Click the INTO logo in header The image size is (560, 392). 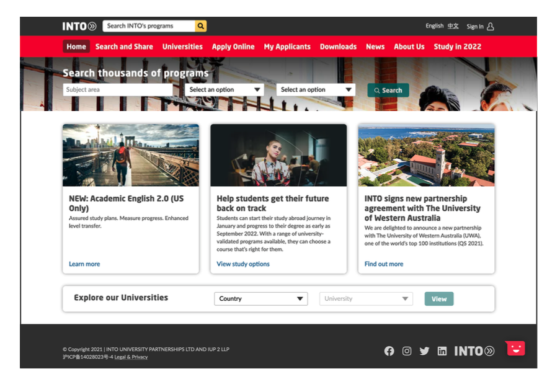click(79, 26)
